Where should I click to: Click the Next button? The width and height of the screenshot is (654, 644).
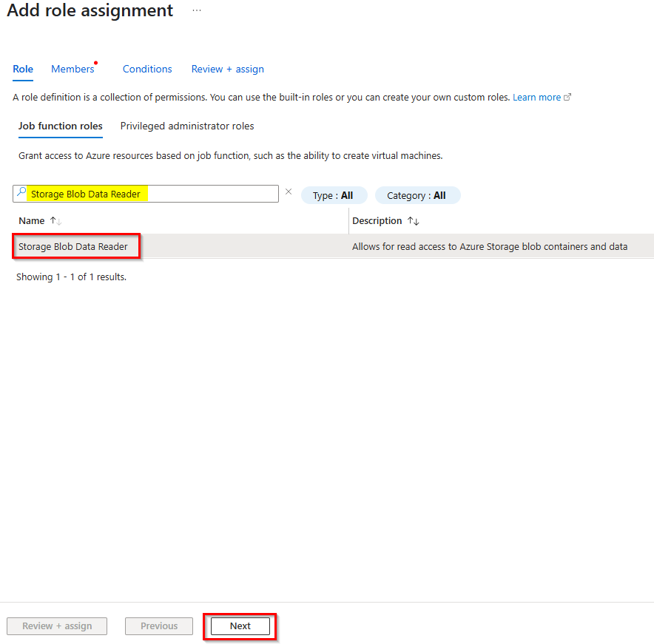click(x=239, y=626)
